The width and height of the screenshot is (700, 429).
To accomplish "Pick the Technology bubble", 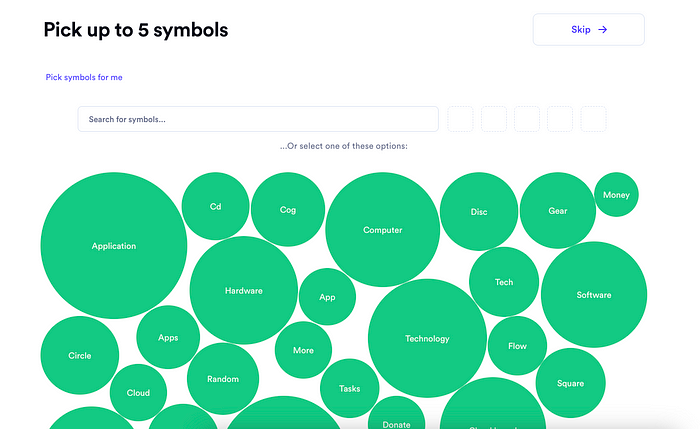I will pos(427,338).
